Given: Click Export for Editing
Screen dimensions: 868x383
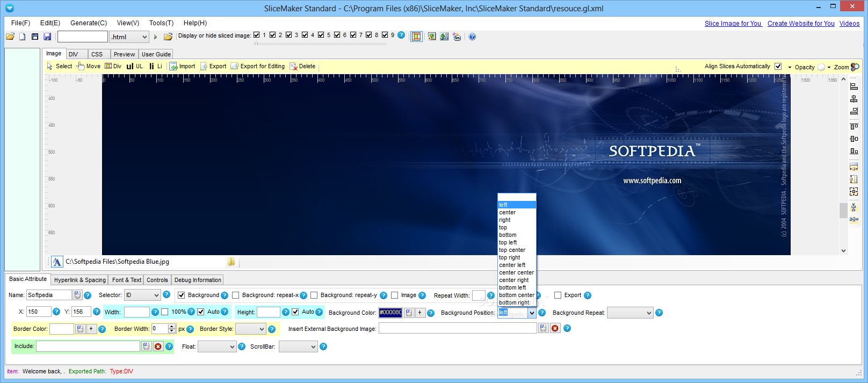Looking at the screenshot, I should 258,66.
